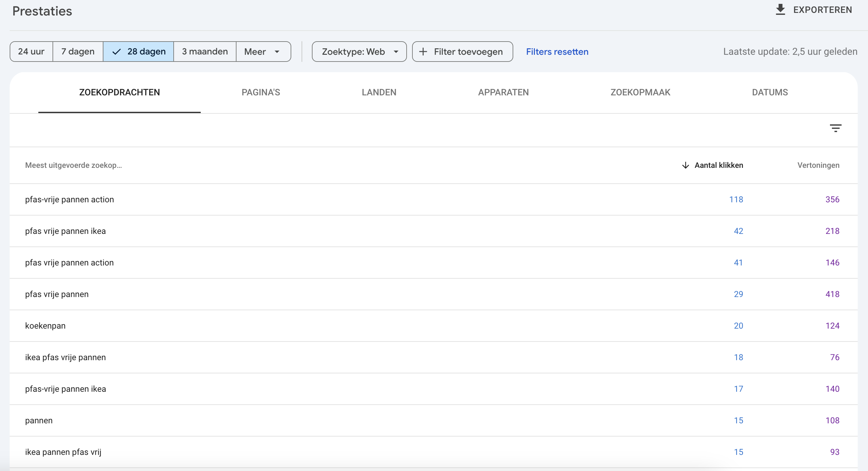The width and height of the screenshot is (868, 471).
Task: Click the plus icon in Filter toevoegen
Action: point(423,52)
